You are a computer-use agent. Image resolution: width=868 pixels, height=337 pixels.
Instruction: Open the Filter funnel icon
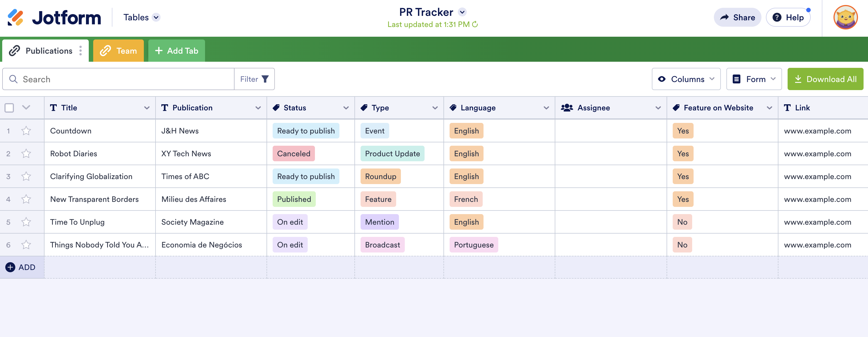(265, 79)
